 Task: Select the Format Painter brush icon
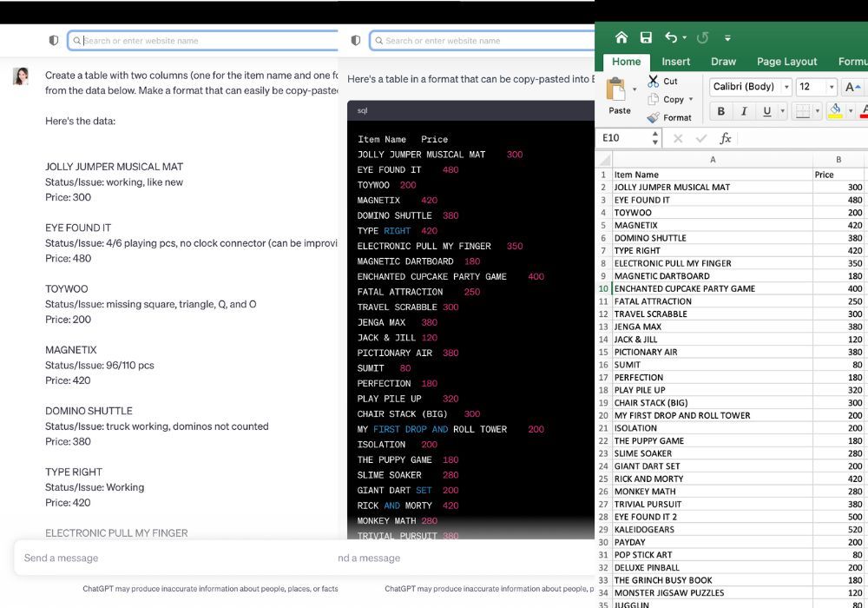point(652,118)
